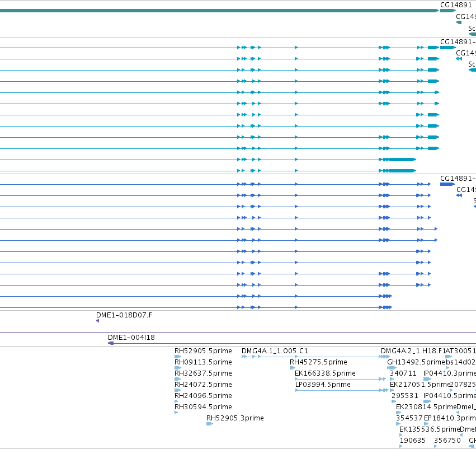Screen dimensions: 476x449
Task: Select the EK135536.5prime label
Action: click(x=430, y=429)
